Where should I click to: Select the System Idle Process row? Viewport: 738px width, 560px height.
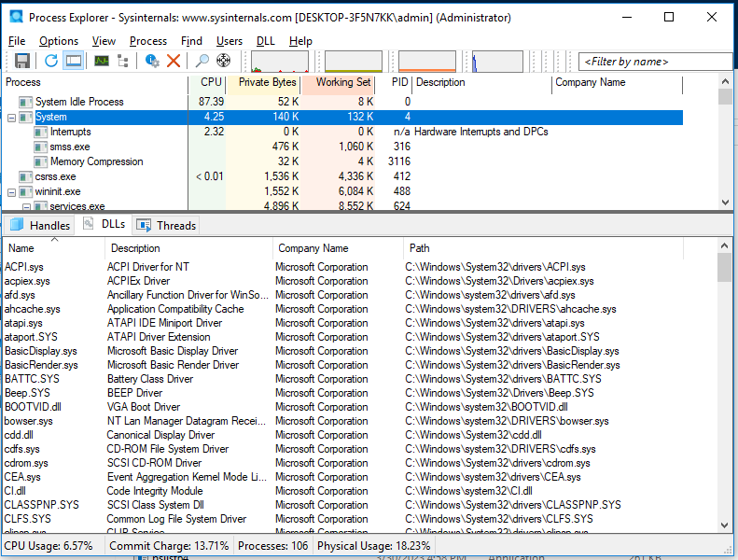(x=342, y=103)
